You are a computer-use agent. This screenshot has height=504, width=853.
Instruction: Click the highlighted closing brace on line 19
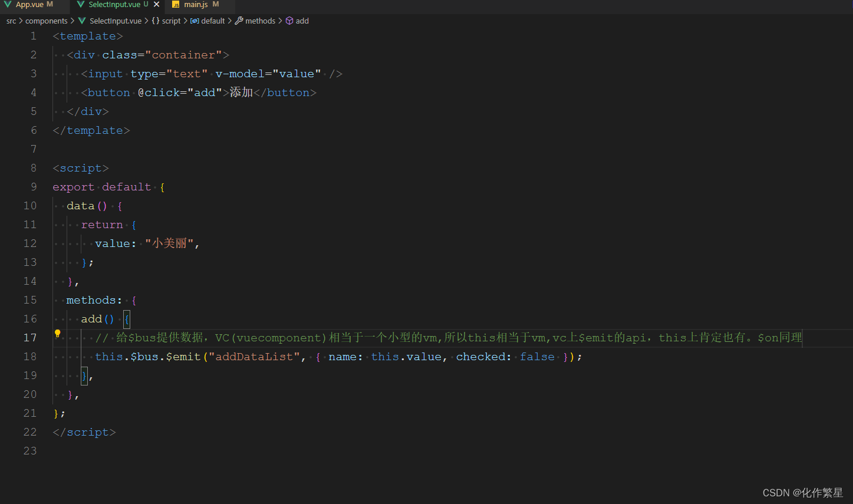click(x=84, y=375)
